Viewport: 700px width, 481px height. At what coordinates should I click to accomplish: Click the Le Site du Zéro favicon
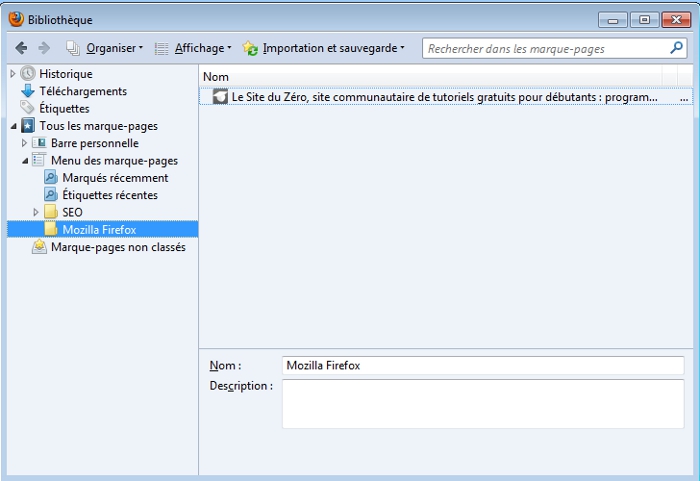tap(220, 96)
